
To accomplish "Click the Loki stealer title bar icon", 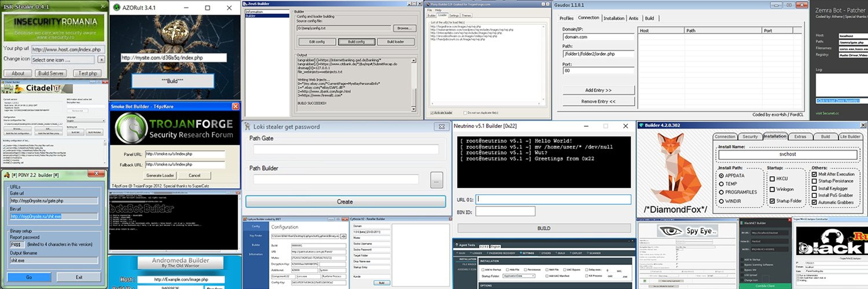I will (x=247, y=127).
